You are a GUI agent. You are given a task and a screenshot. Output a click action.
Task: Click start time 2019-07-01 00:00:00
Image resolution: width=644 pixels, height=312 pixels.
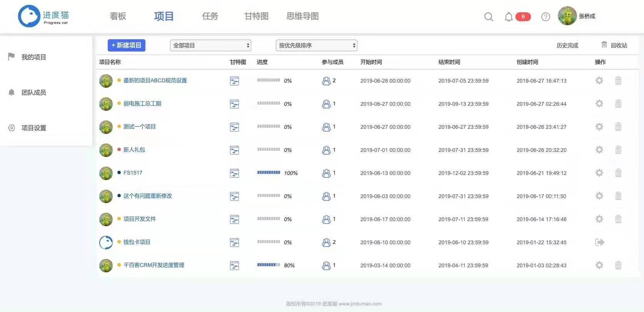pyautogui.click(x=385, y=150)
